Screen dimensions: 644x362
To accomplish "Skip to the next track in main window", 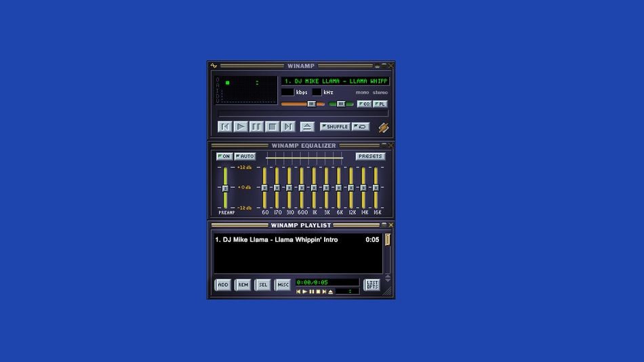I will point(288,127).
